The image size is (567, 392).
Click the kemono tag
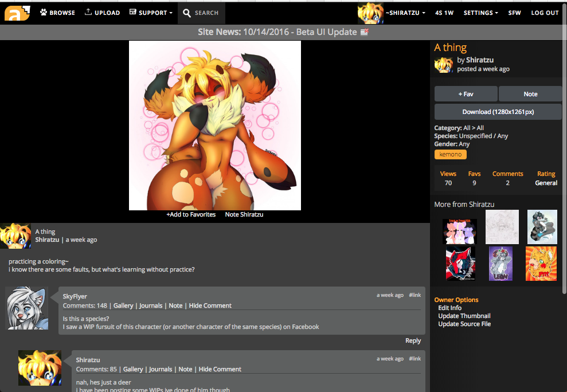450,154
